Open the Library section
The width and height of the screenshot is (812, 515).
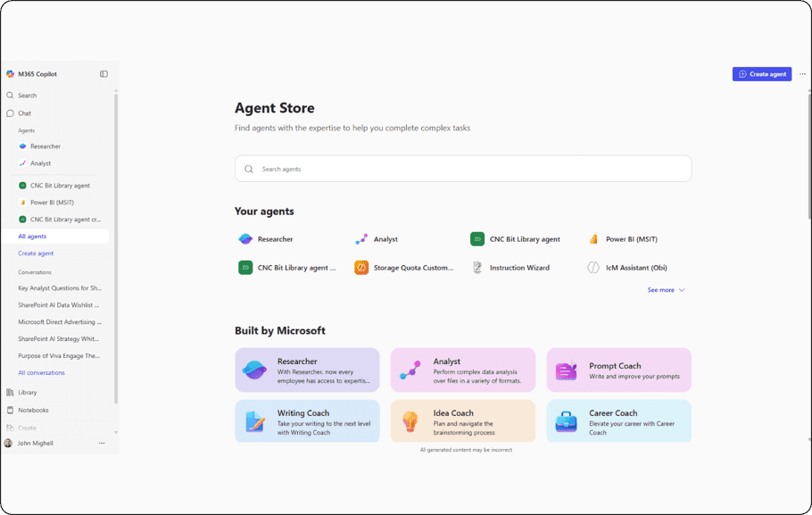pos(29,393)
